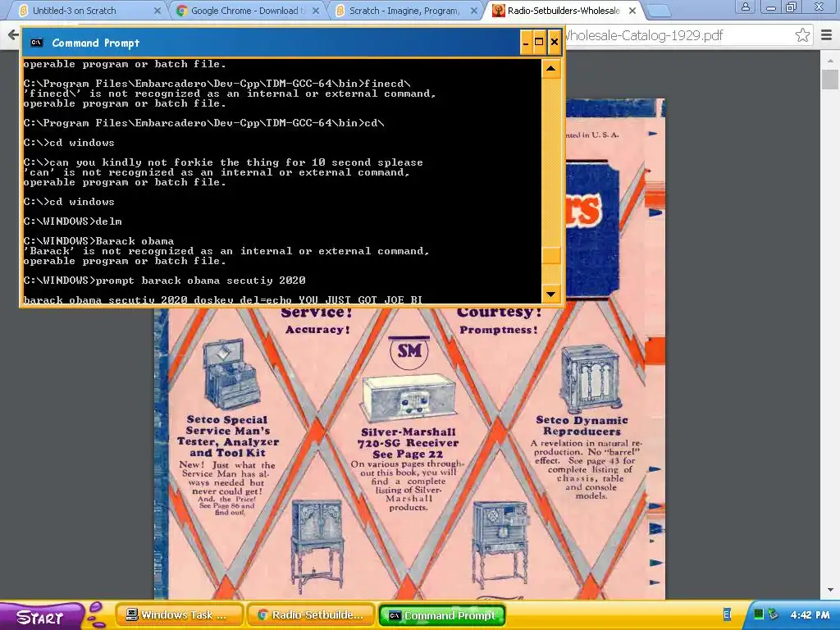Click the Safely Remove Hardware tray icon

tap(773, 614)
